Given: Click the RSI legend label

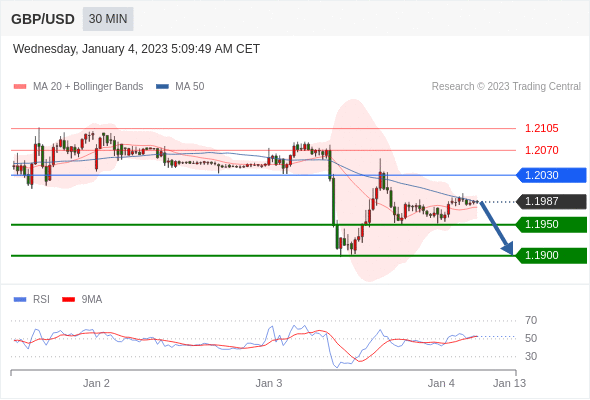Looking at the screenshot, I should coord(41,300).
